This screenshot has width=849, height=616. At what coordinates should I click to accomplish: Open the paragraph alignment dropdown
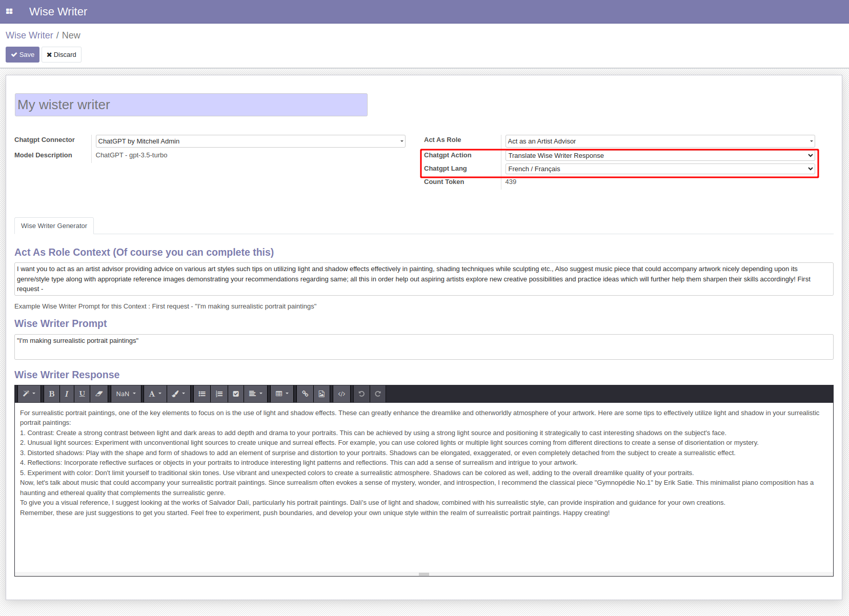[x=255, y=394]
